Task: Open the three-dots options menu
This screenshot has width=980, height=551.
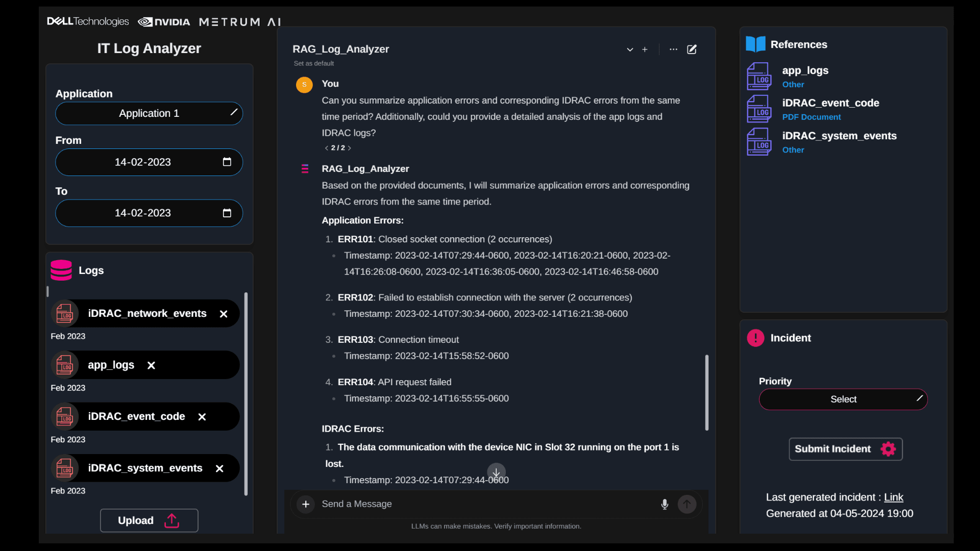Action: (673, 49)
